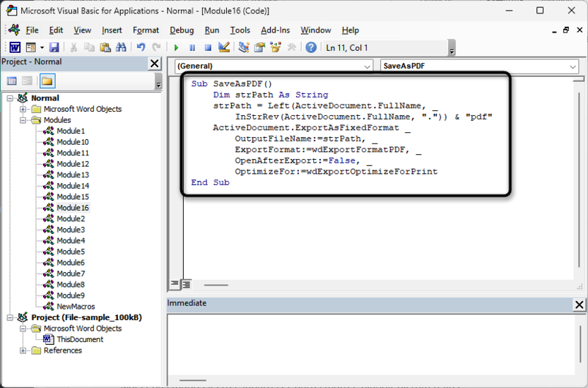
Task: Open Find with the binoculars icon
Action: tap(121, 47)
